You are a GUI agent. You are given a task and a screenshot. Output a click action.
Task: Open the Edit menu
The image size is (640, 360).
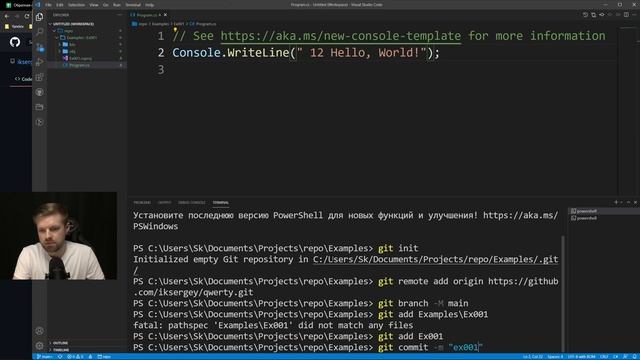click(x=60, y=5)
